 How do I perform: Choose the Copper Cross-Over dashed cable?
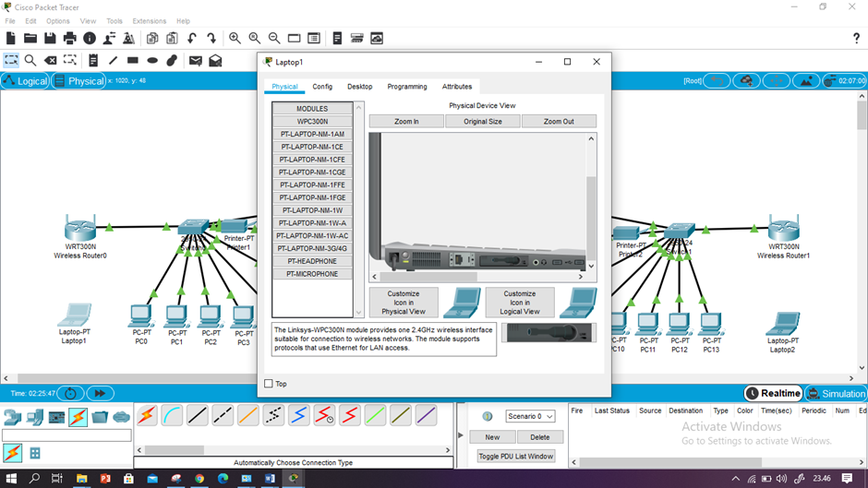click(x=223, y=415)
